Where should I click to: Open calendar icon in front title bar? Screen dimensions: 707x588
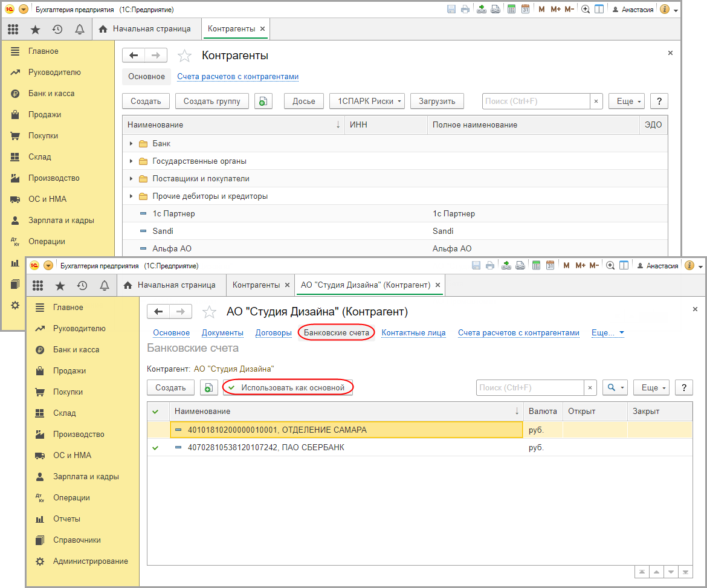coord(550,265)
